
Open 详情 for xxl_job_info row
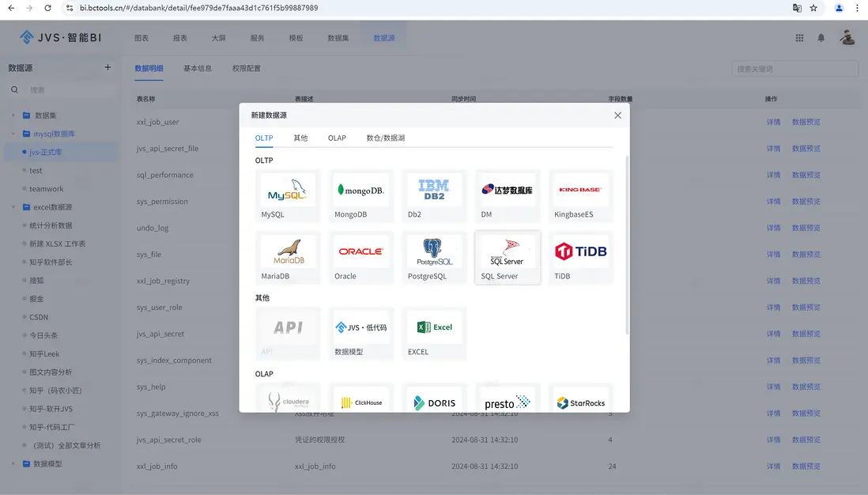tap(773, 467)
